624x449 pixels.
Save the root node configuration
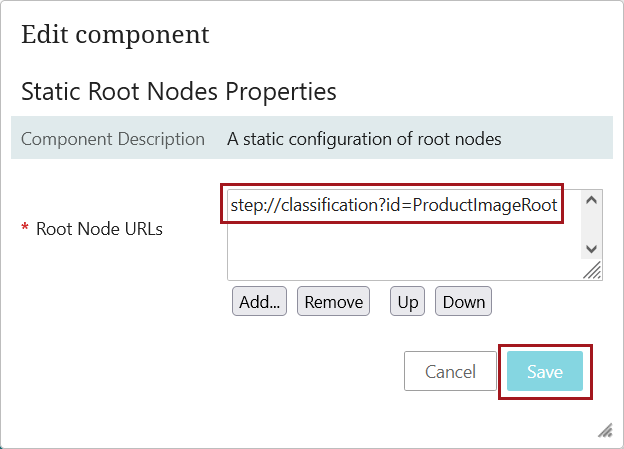point(545,371)
